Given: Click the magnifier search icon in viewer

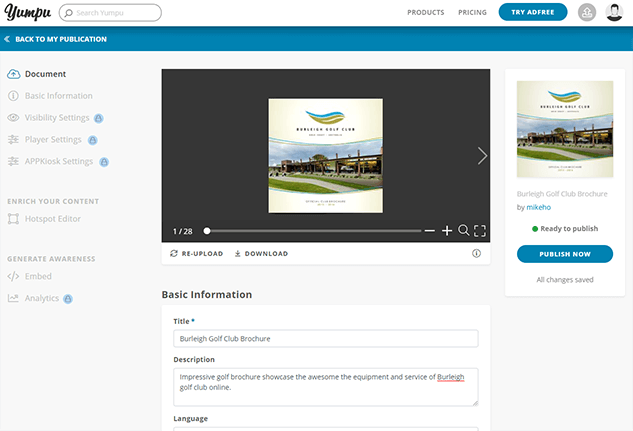Looking at the screenshot, I should click(463, 230).
